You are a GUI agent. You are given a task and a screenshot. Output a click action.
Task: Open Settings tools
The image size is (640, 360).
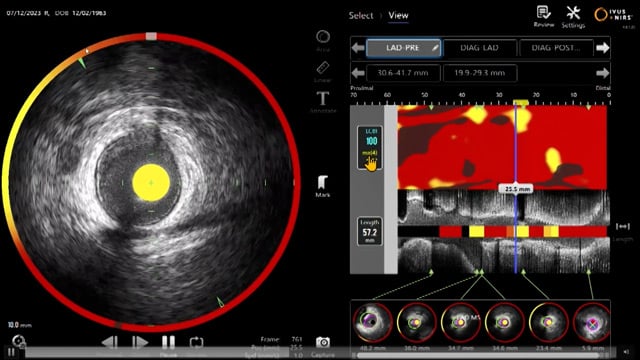[573, 16]
